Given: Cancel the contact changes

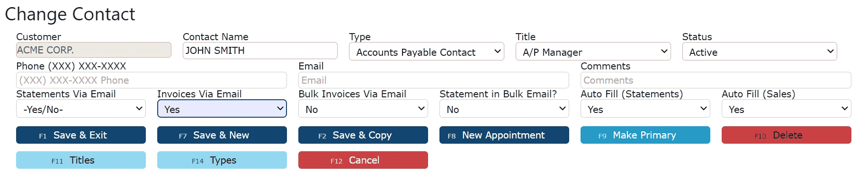Looking at the screenshot, I should 363,160.
